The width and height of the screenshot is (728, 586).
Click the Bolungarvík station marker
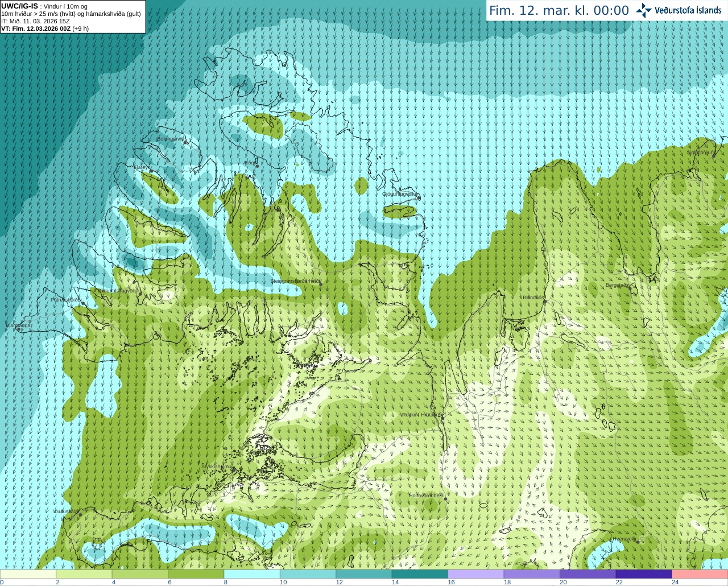[x=185, y=142]
